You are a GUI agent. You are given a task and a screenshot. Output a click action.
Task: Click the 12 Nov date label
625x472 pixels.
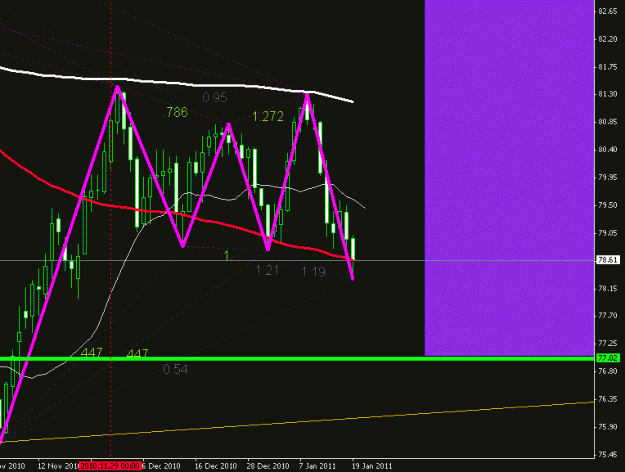[x=58, y=466]
